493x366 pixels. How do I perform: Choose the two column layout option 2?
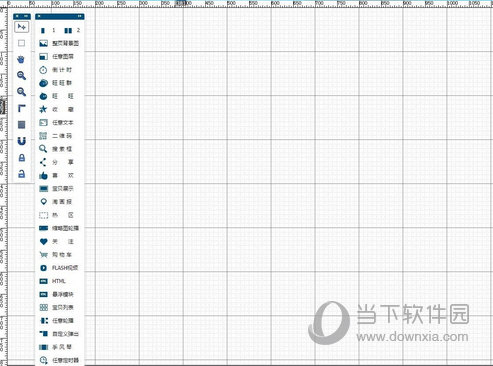72,30
